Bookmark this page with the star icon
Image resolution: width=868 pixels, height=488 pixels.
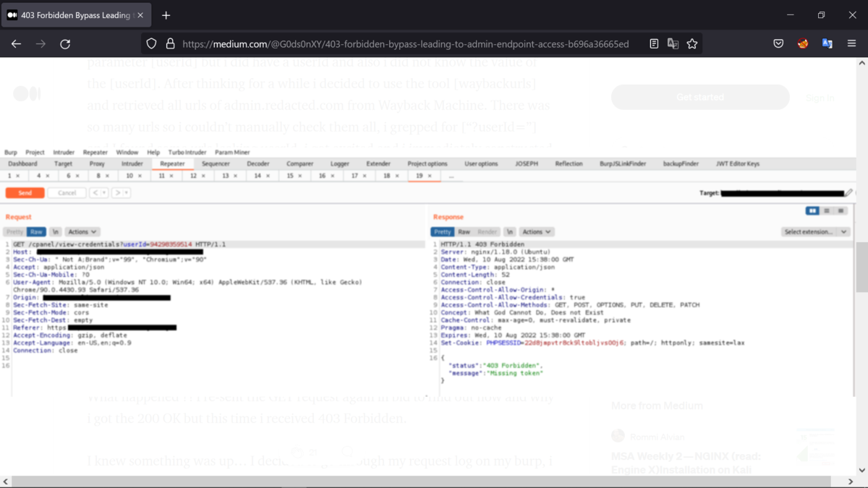[692, 43]
